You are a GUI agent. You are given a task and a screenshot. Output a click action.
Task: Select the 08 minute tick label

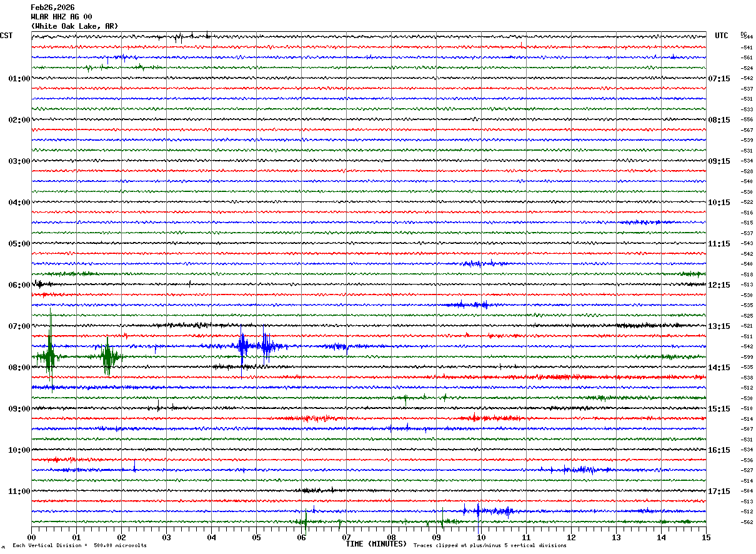[391, 537]
